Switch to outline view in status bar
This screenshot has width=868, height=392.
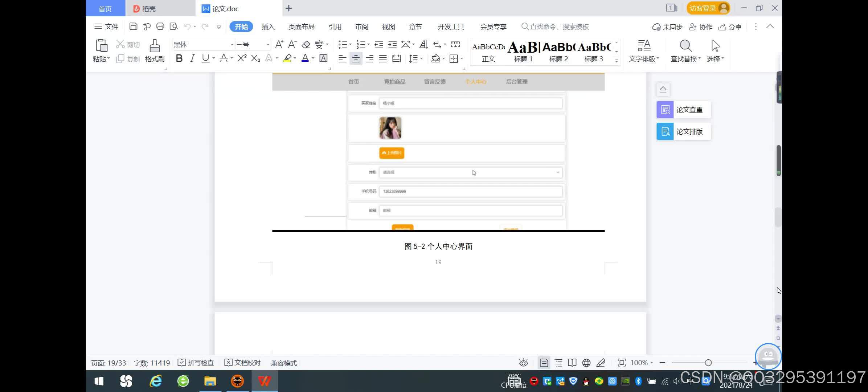point(558,363)
